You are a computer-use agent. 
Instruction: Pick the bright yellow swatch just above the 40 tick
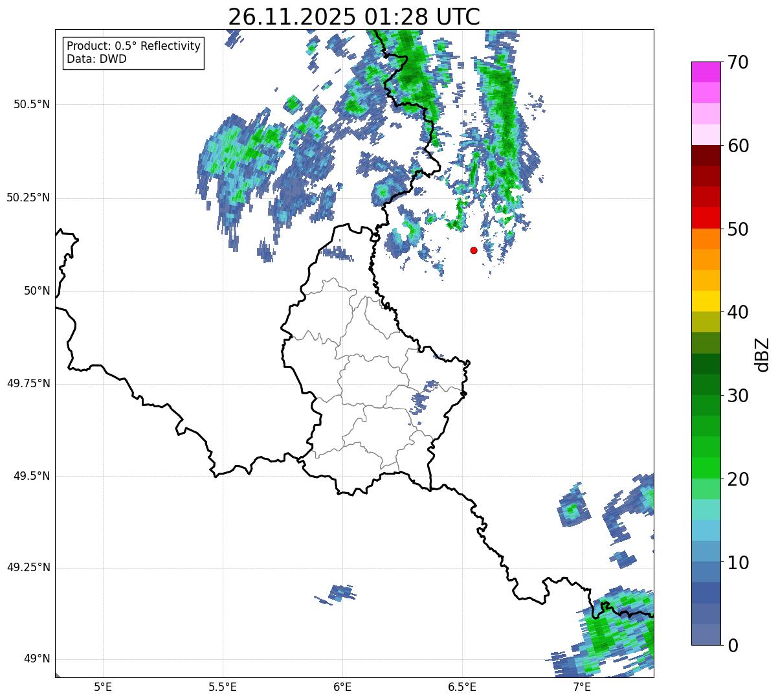coord(706,301)
